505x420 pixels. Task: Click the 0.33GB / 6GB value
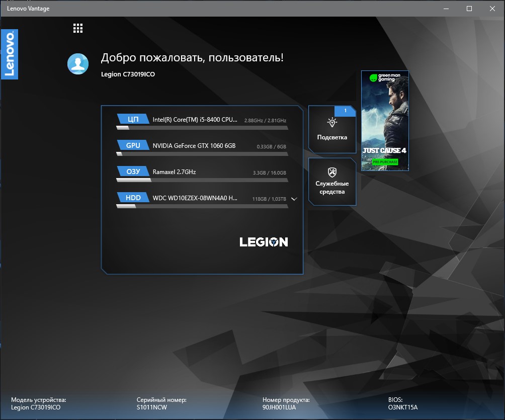pos(271,146)
